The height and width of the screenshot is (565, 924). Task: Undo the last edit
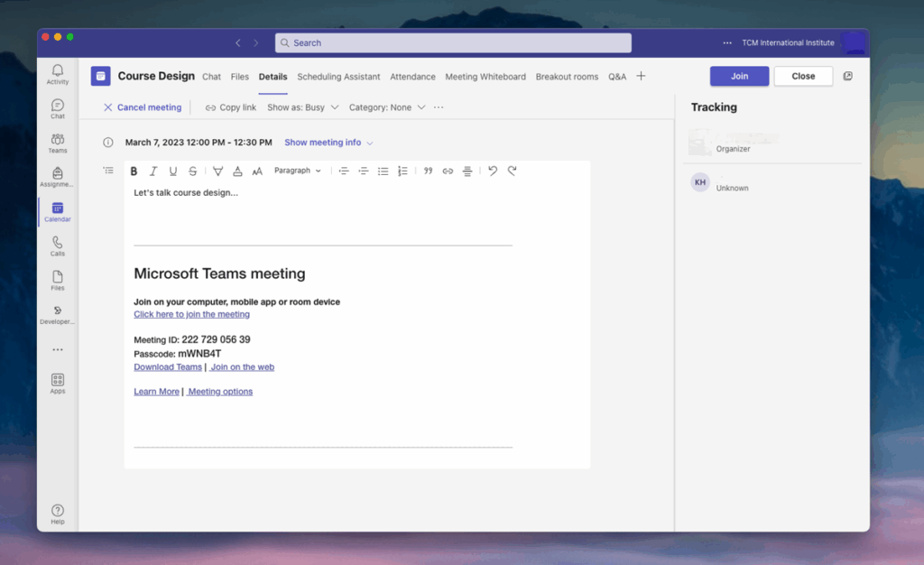click(x=493, y=171)
